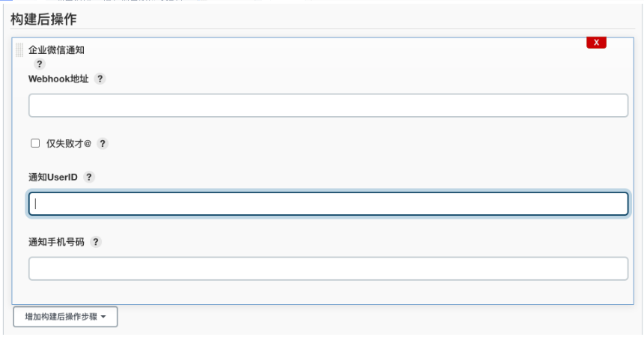The image size is (644, 337).
Task: Show help for 仅失败才@ option
Action: pos(103,143)
